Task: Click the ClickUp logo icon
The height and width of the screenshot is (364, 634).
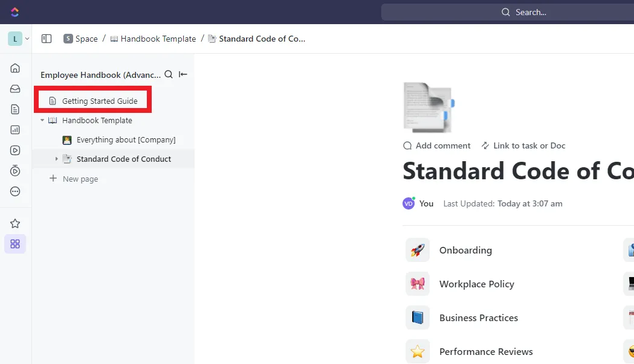Action: (15, 12)
